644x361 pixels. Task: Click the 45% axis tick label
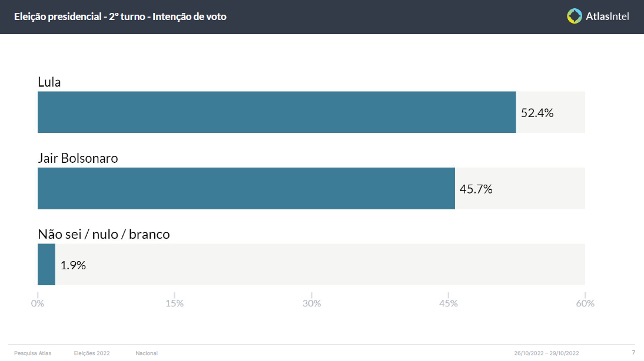click(x=449, y=303)
